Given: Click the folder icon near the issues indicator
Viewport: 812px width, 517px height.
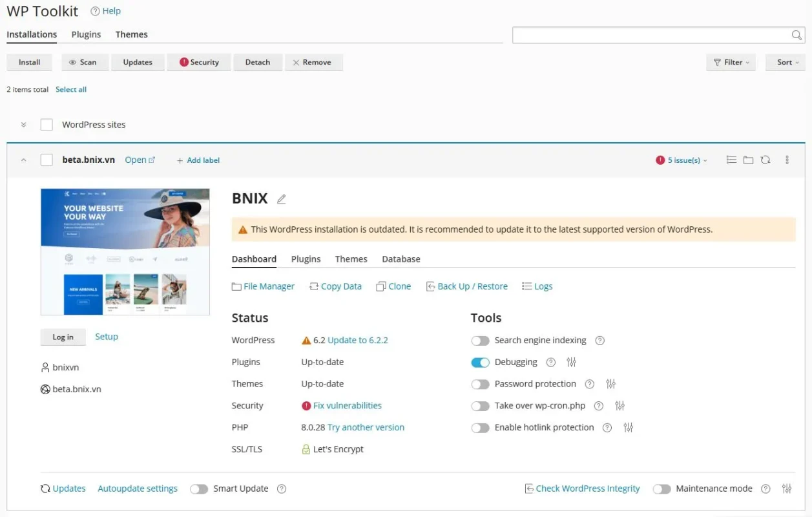Looking at the screenshot, I should [748, 160].
